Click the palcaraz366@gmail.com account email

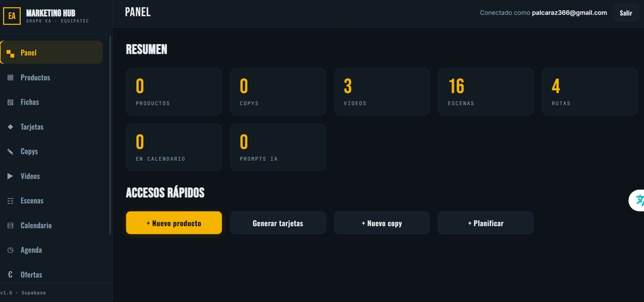pyautogui.click(x=569, y=13)
